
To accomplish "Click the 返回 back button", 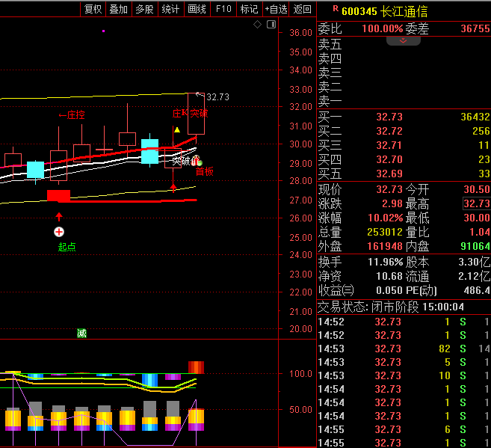I will [x=302, y=9].
